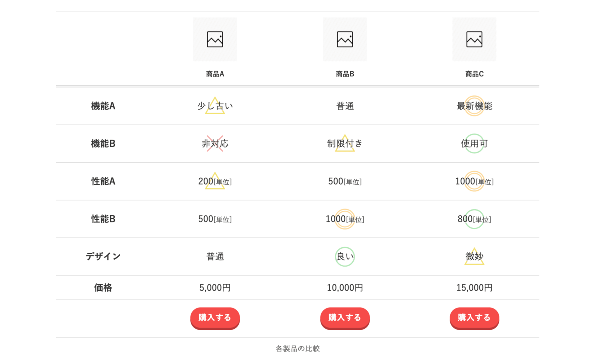Image resolution: width=601 pixels, height=364 pixels.
Task: Click the double circle in product B's 性能B cell
Action: tap(345, 219)
